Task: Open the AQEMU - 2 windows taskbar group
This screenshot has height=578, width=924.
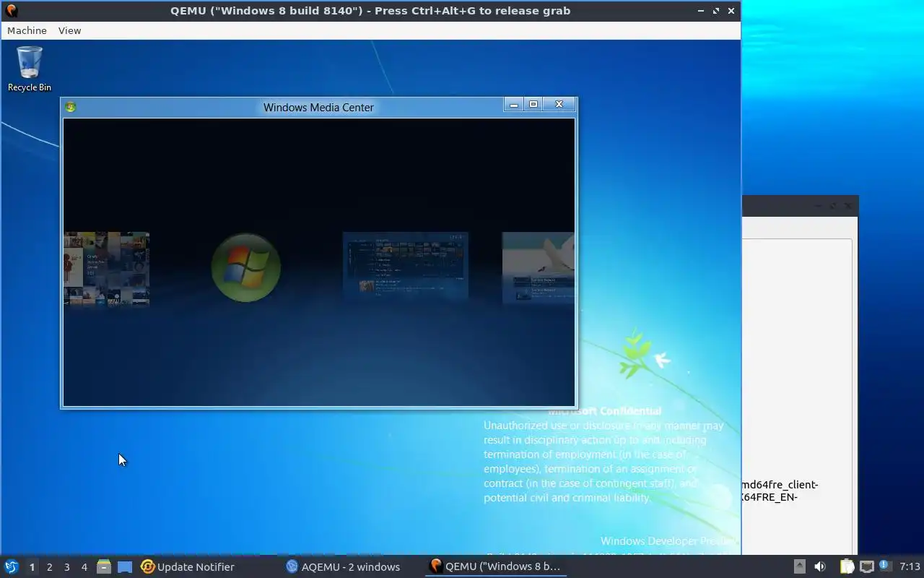Action: pos(343,567)
